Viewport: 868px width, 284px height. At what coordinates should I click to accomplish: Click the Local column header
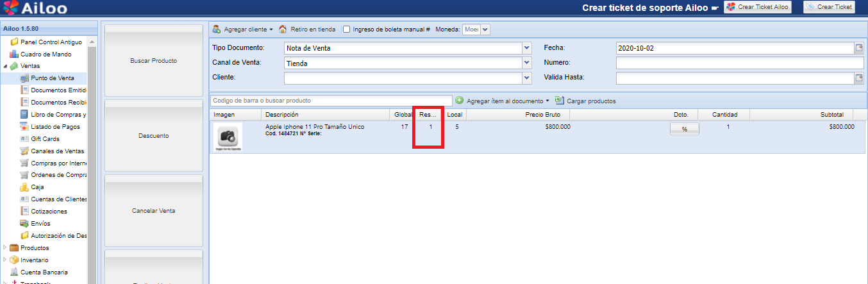(455, 114)
